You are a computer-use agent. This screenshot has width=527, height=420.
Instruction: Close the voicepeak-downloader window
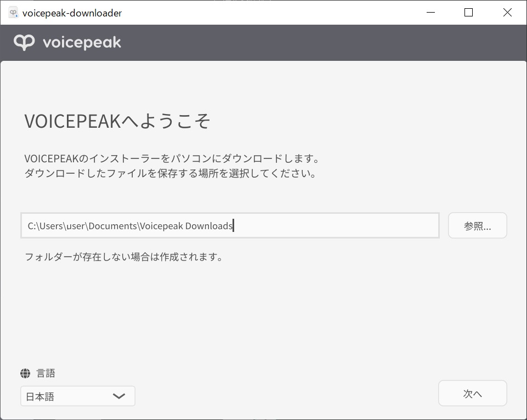[507, 13]
